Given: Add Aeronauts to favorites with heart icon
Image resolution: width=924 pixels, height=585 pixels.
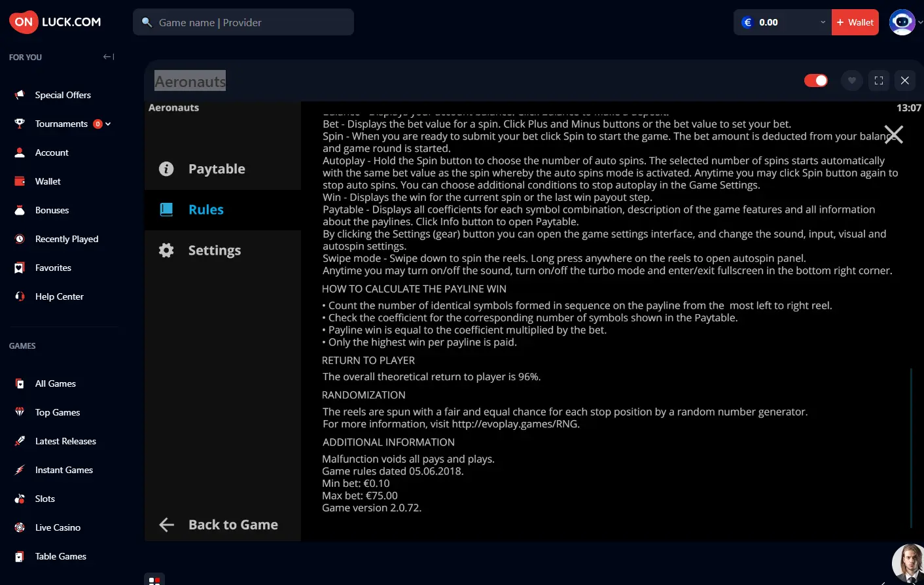Looking at the screenshot, I should (x=851, y=80).
